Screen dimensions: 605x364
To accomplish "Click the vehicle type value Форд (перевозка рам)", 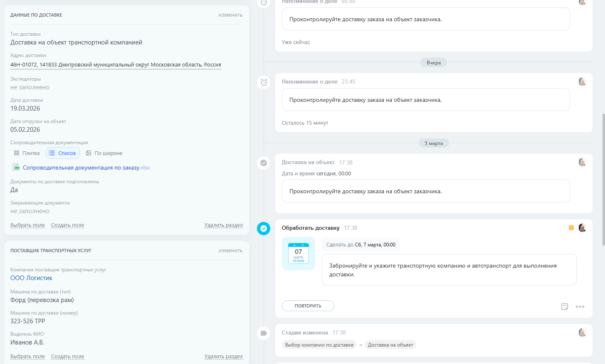I will point(42,300).
